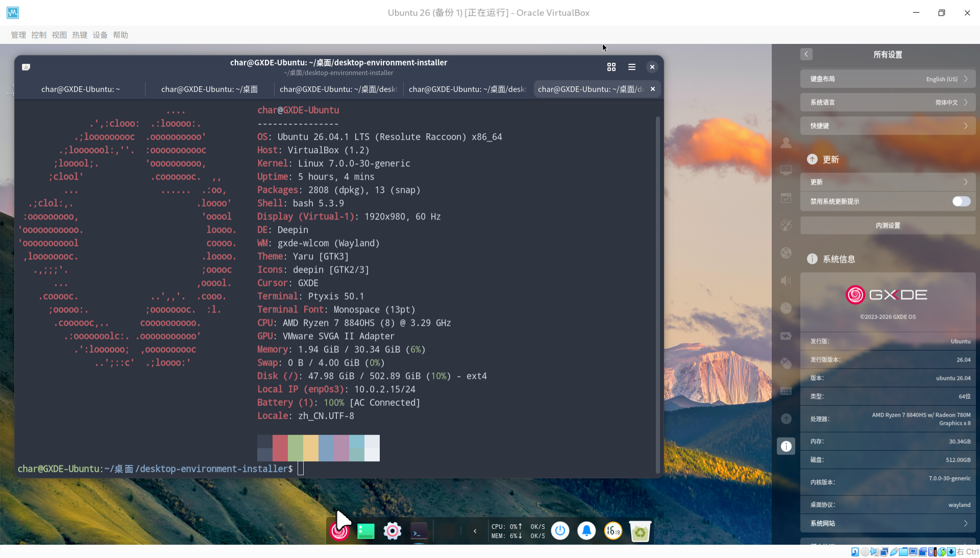
Task: Open the GXDE launcher in the dock
Action: (339, 531)
